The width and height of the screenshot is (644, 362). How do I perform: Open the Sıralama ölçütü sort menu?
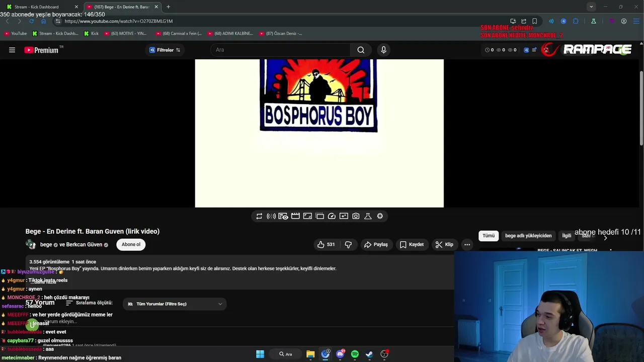(x=89, y=303)
